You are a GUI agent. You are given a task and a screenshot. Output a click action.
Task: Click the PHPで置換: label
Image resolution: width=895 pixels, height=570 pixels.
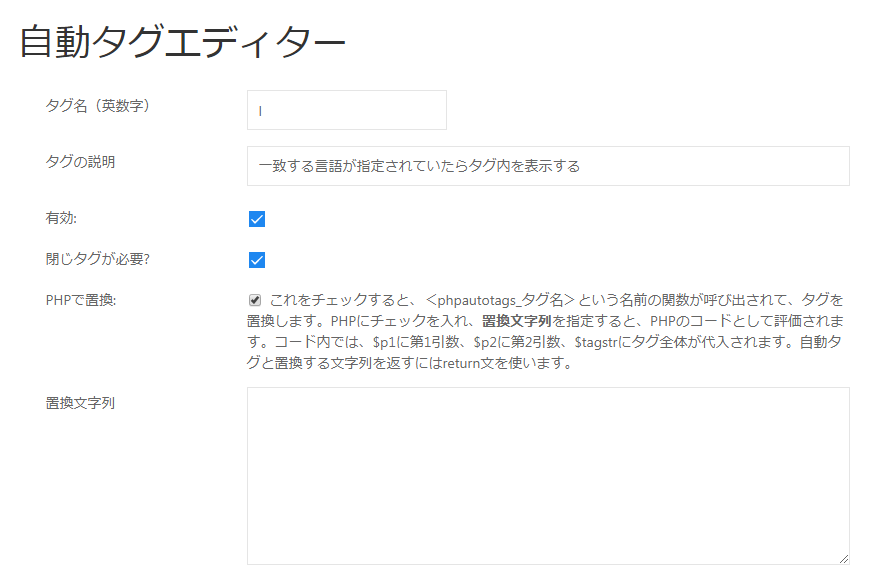coord(81,300)
